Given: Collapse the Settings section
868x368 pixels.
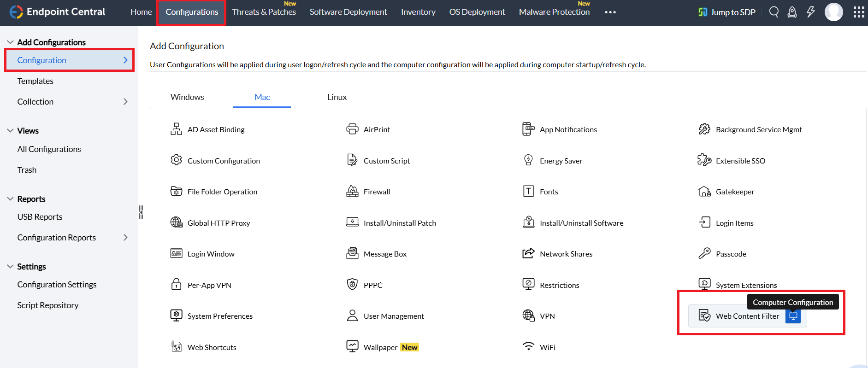Looking at the screenshot, I should [10, 266].
